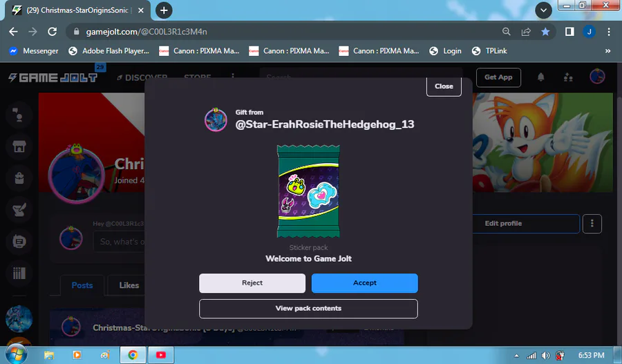Open new tab with plus button
Viewport: 622px width, 364px height.
coord(164,10)
